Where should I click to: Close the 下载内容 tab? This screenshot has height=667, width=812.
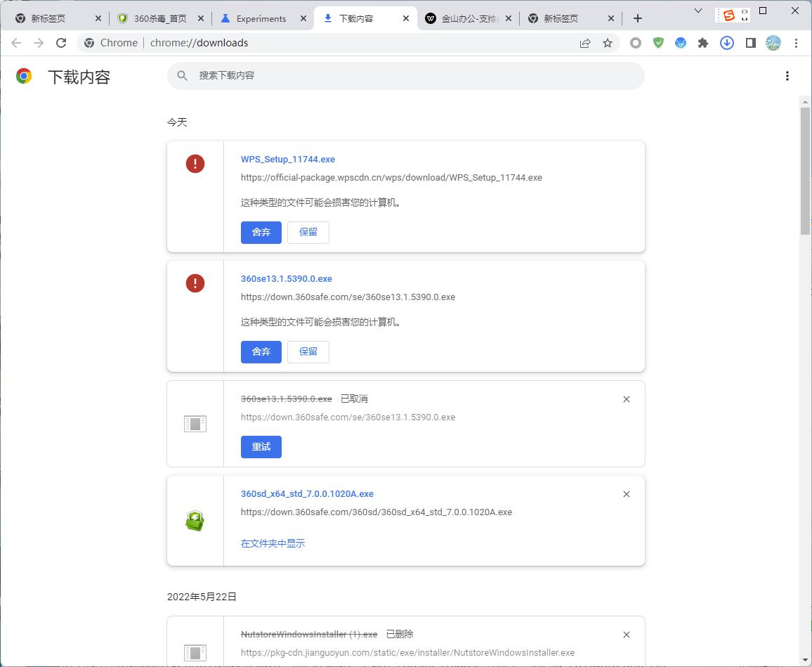(x=406, y=19)
